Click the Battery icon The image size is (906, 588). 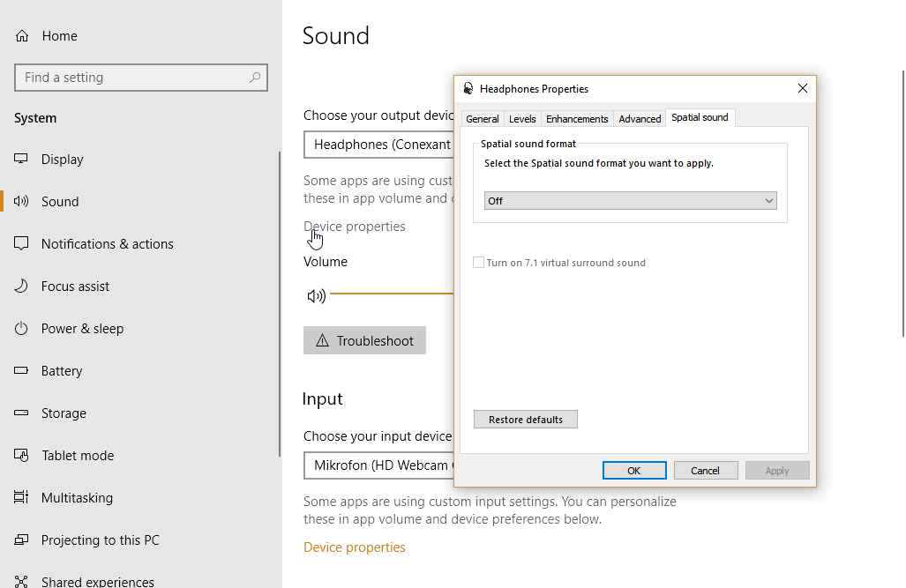(x=21, y=370)
